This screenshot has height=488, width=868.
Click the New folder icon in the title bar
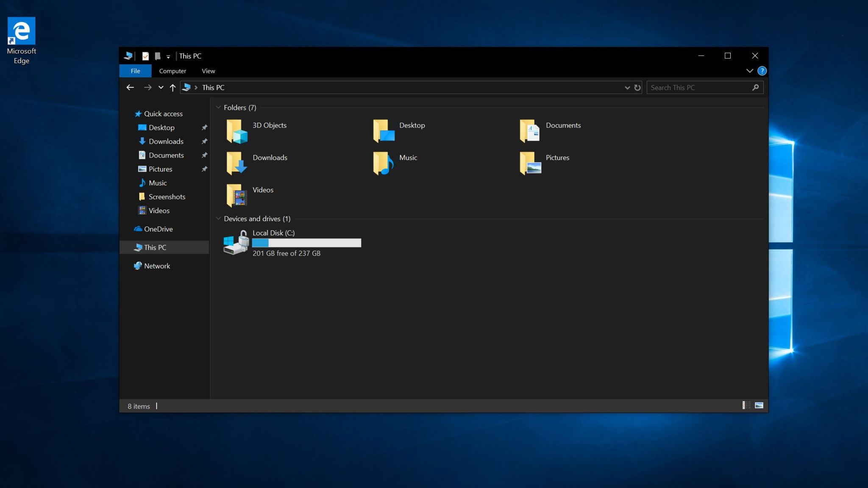158,56
